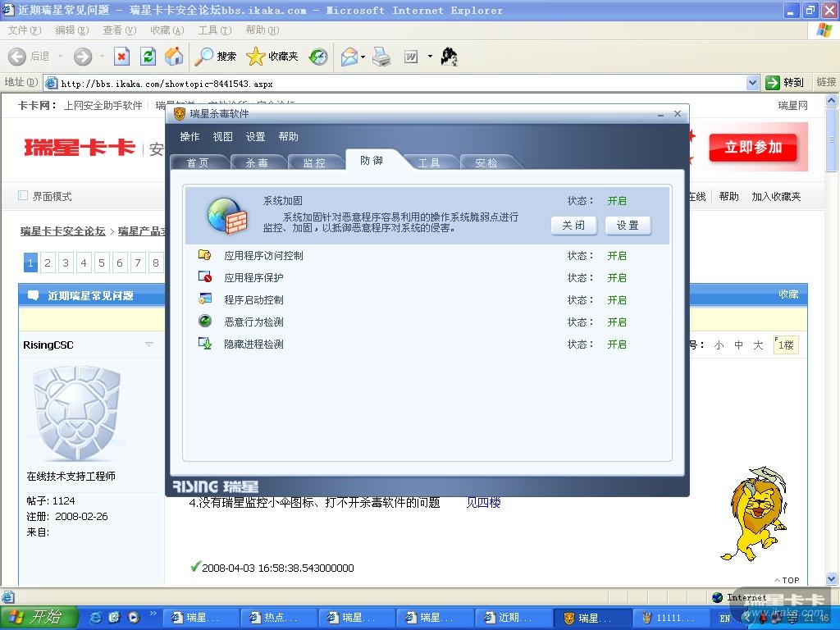Expand the Mail button dropdown arrow
840x630 pixels.
[363, 57]
